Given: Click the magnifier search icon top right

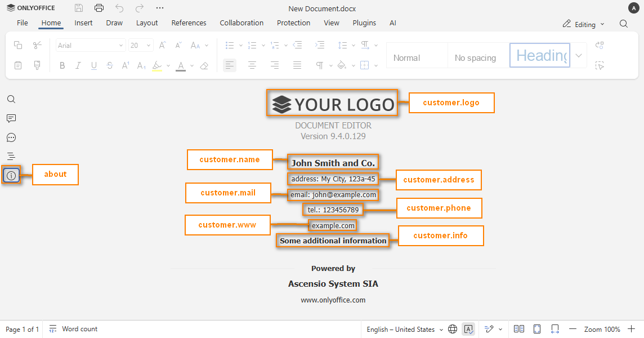Looking at the screenshot, I should click(x=624, y=24).
